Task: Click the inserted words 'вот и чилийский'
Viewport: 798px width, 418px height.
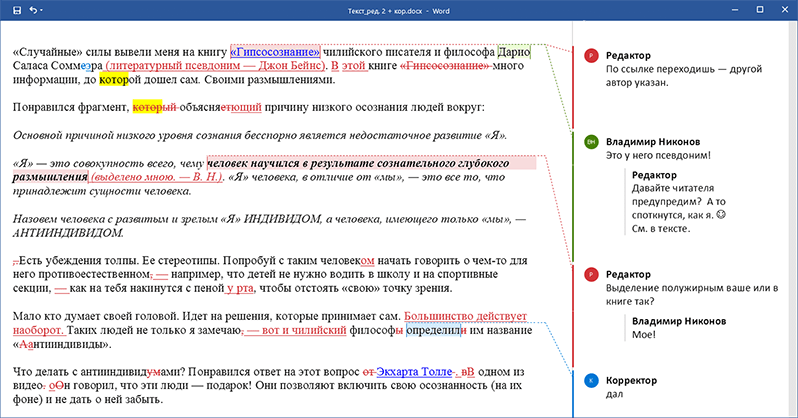Action: point(304,330)
